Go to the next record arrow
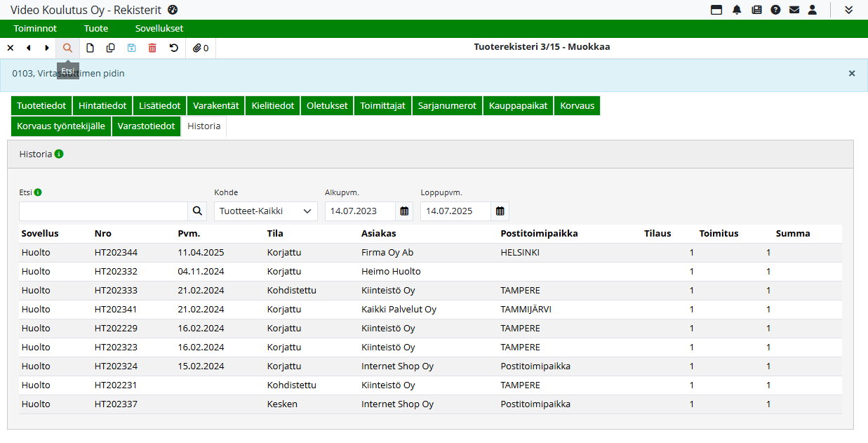The width and height of the screenshot is (868, 443). (x=47, y=48)
